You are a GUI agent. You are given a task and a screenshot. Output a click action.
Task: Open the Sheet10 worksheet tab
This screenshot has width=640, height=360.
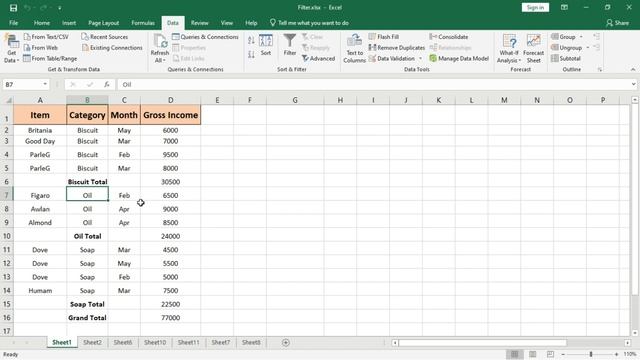point(155,342)
